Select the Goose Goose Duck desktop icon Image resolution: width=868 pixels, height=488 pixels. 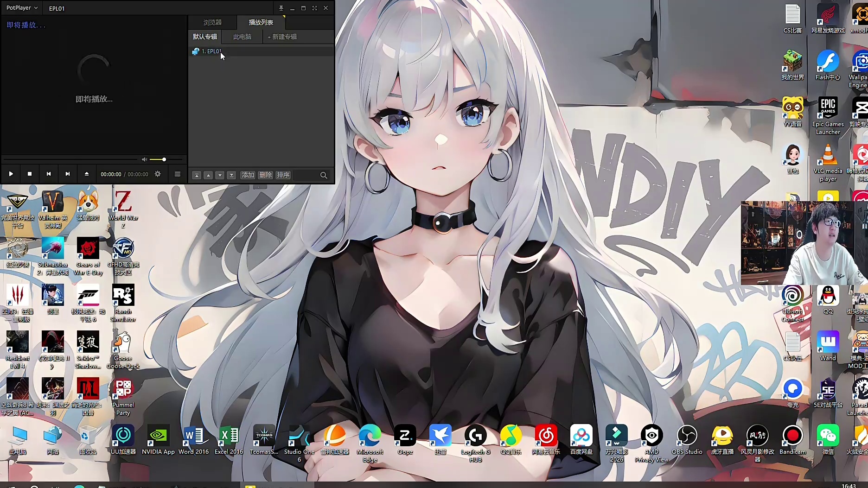pos(123,350)
